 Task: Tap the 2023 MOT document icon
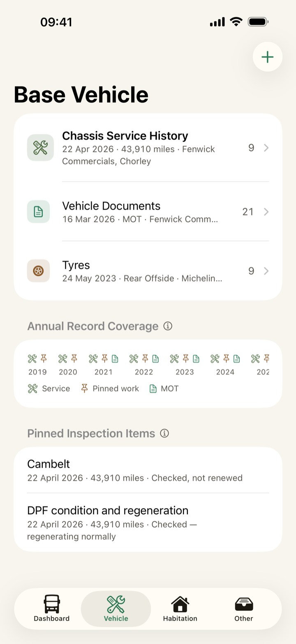[196, 359]
